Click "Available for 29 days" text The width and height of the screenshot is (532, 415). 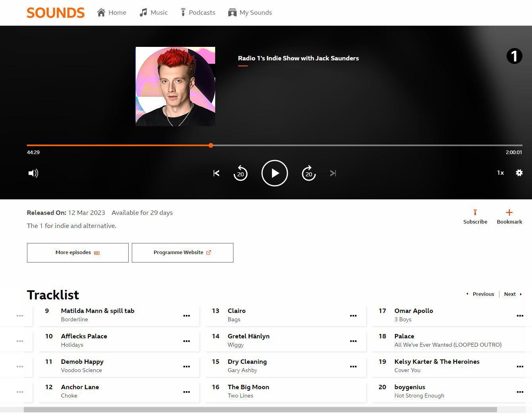click(142, 213)
